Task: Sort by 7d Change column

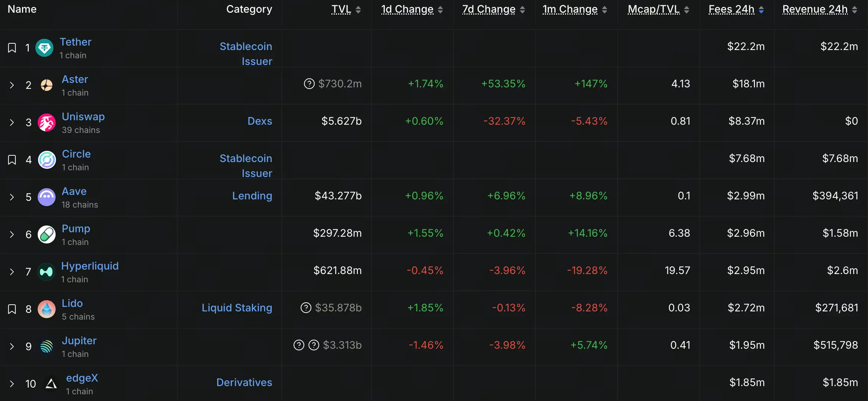Action: coord(493,9)
